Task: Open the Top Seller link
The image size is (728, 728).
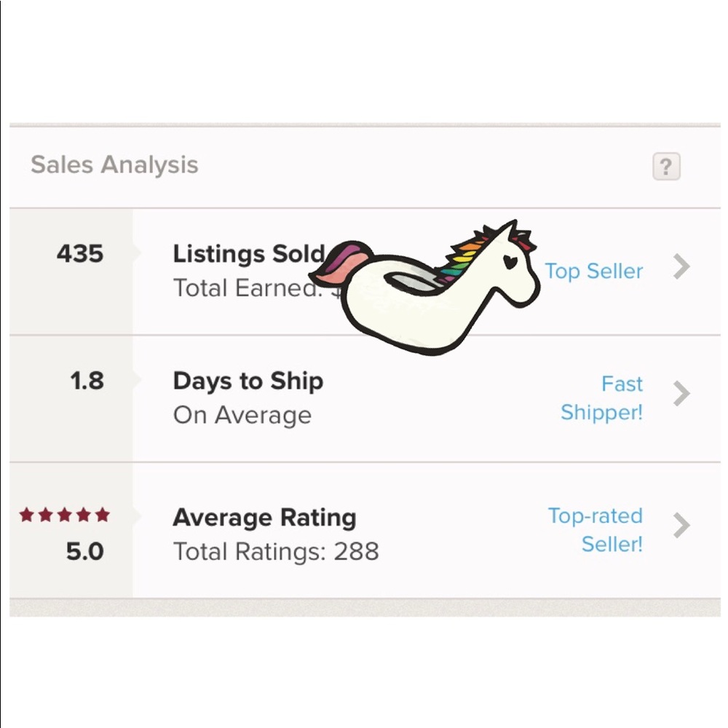Action: point(594,272)
